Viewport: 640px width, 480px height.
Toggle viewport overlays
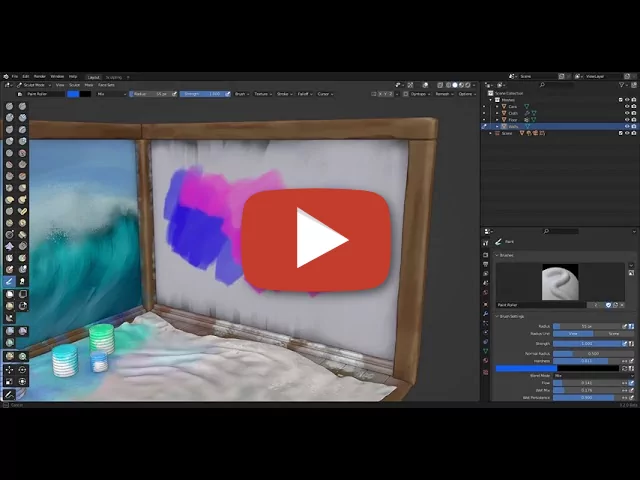coord(425,85)
